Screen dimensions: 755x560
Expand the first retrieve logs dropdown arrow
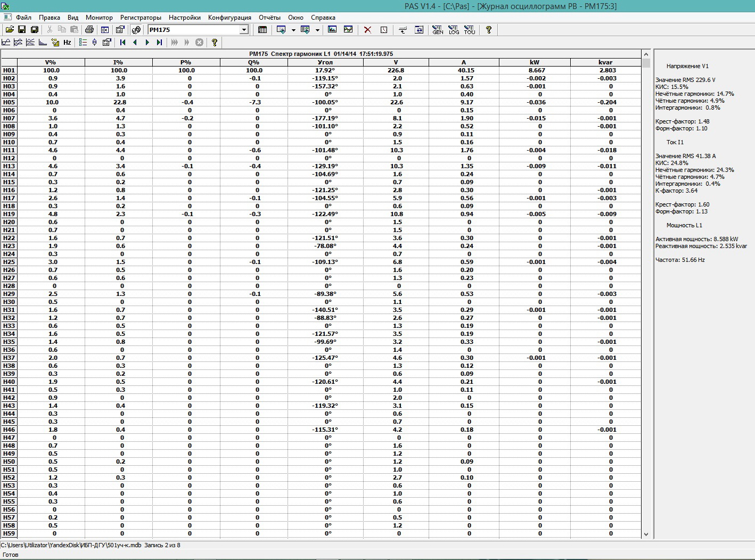click(x=293, y=30)
